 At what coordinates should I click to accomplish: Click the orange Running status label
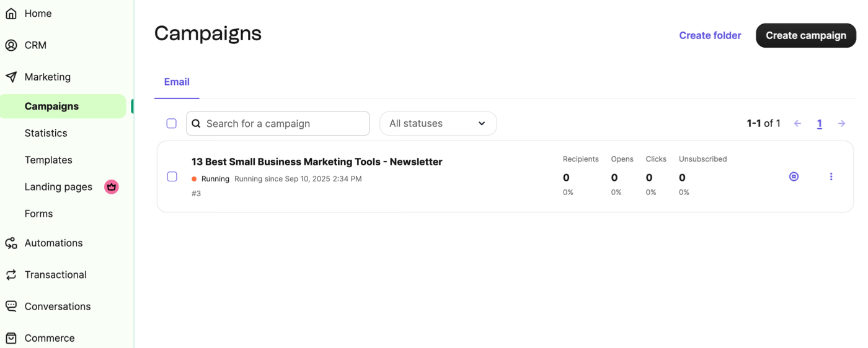tap(211, 179)
